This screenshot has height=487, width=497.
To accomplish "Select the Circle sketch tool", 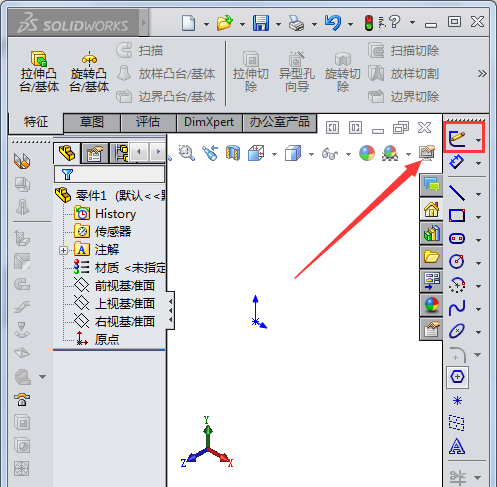I will pyautogui.click(x=457, y=261).
